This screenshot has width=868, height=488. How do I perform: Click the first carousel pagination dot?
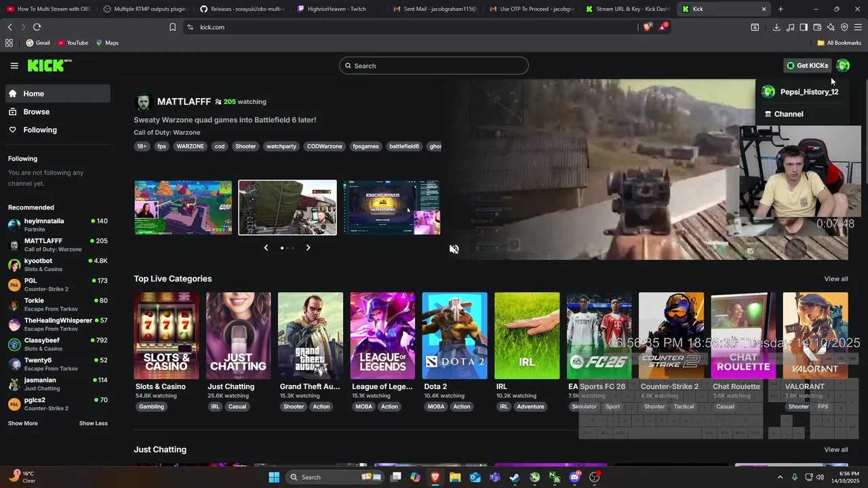click(x=282, y=248)
